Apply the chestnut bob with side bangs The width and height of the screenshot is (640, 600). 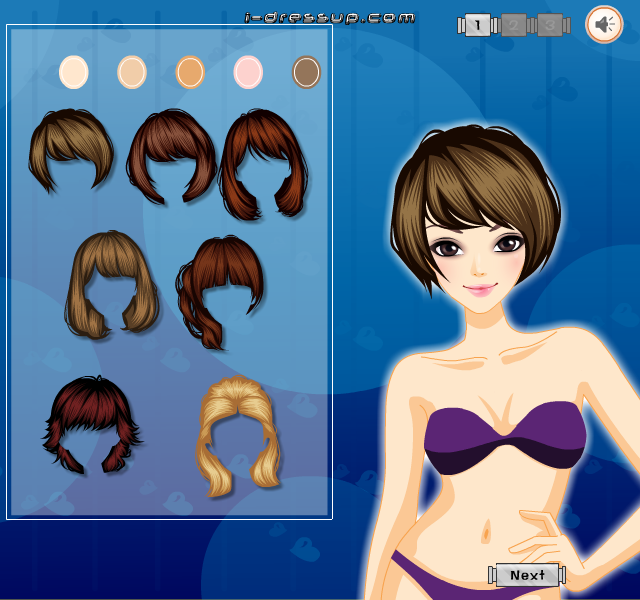pos(171,156)
